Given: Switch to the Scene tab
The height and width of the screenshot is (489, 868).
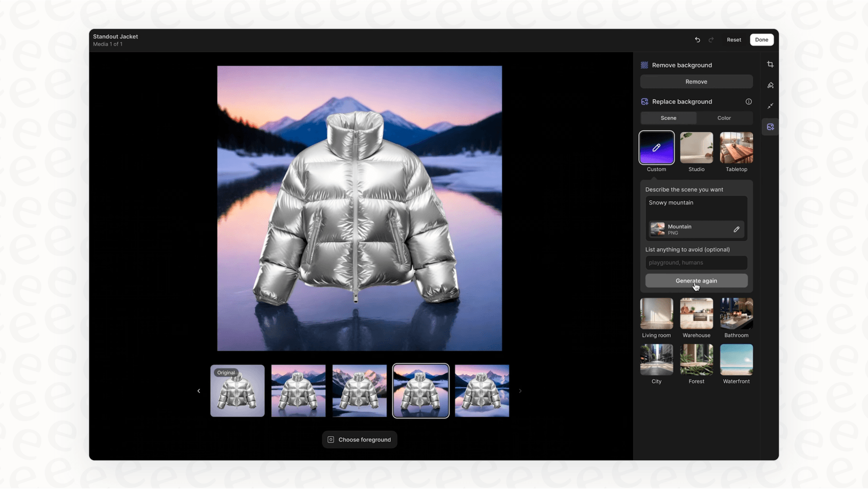Looking at the screenshot, I should coord(668,118).
